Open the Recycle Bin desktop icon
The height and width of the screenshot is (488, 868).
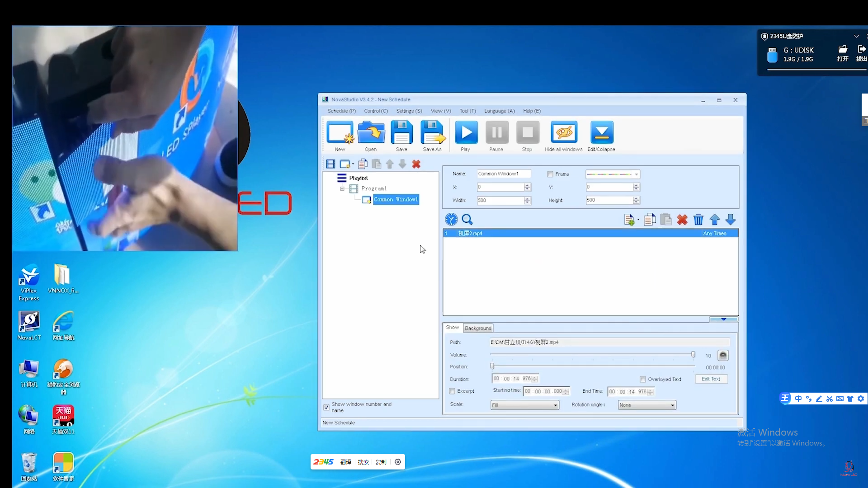click(x=29, y=467)
